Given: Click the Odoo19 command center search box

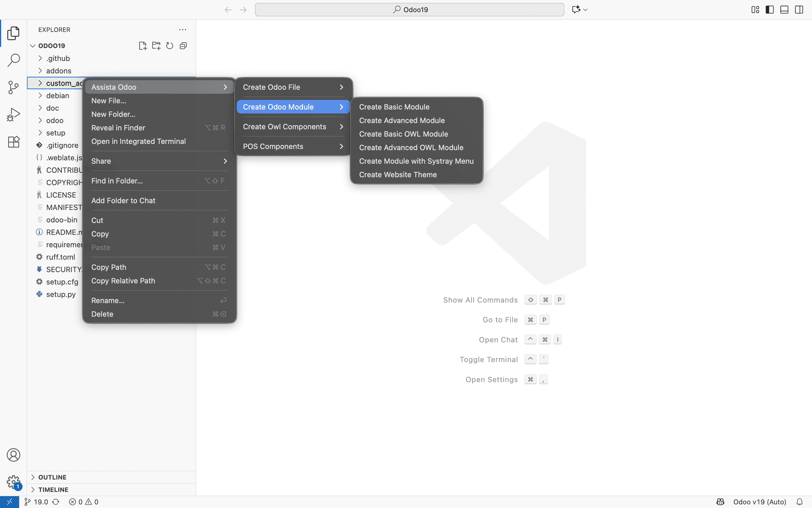Looking at the screenshot, I should tap(409, 9).
